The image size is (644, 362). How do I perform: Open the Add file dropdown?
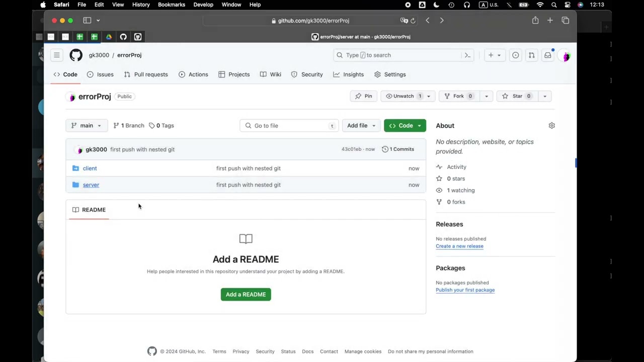pos(361,126)
